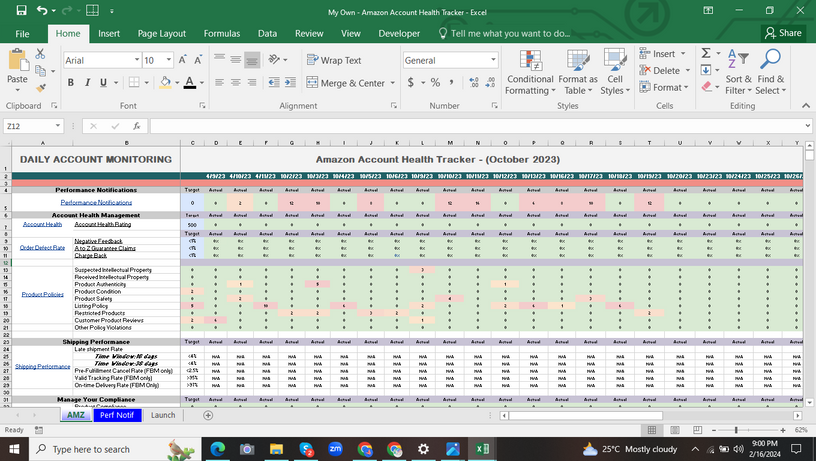This screenshot has width=816, height=461.
Task: Click in the formula bar input
Action: point(477,126)
